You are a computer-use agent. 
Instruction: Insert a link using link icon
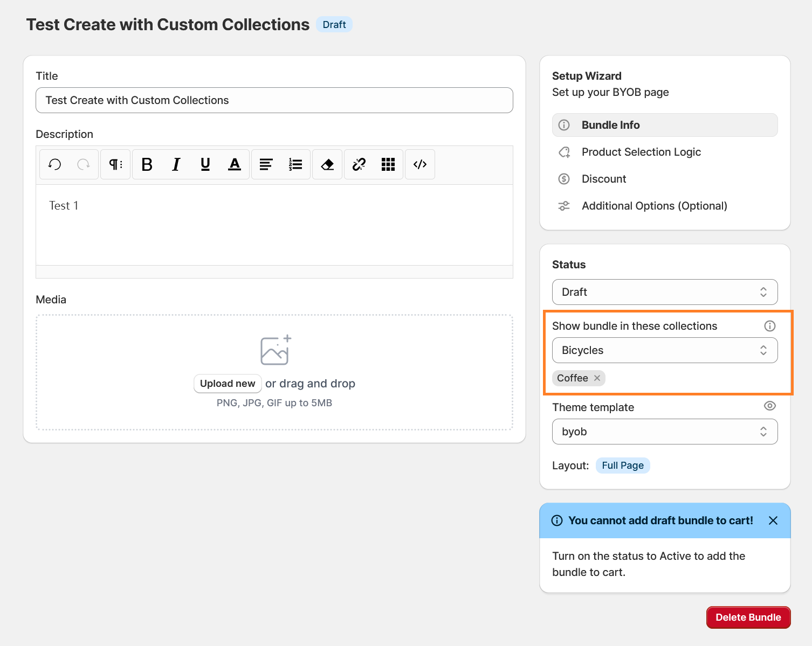coord(359,164)
